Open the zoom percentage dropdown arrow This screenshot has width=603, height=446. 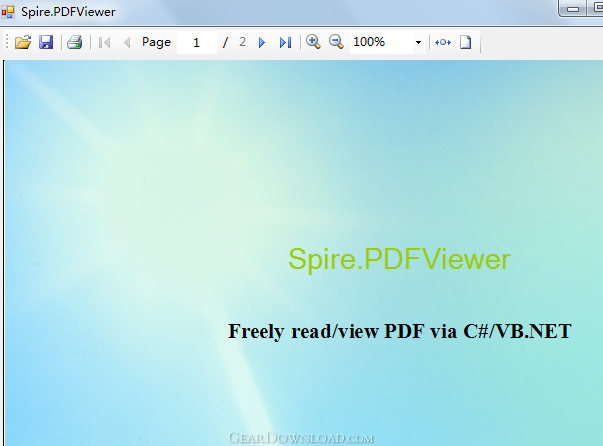(x=418, y=42)
